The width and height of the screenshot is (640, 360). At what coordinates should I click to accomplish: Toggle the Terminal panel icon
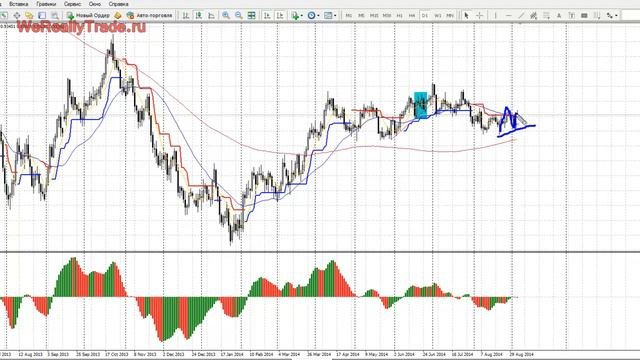pos(42,16)
